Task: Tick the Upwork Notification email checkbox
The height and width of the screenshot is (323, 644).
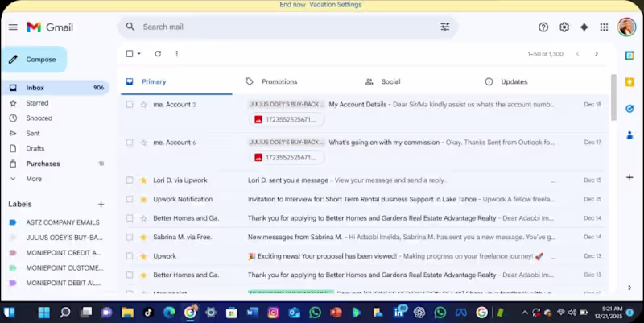Action: 130,199
